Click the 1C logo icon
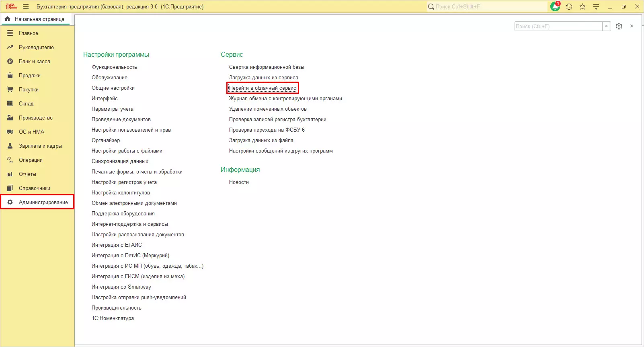The width and height of the screenshot is (644, 347). pos(11,6)
